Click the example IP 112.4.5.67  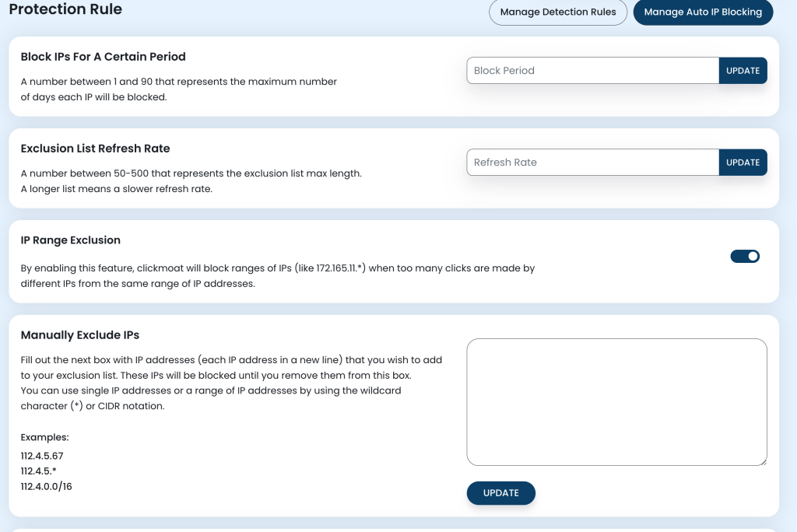[x=42, y=456]
